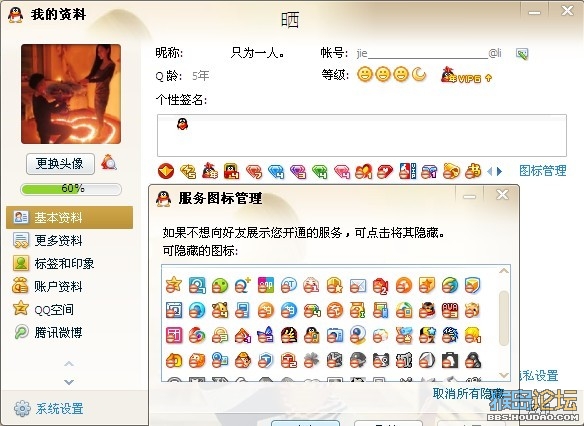Hide the pink grid square icon
Viewport: 584px width, 426px height.
[x=174, y=335]
